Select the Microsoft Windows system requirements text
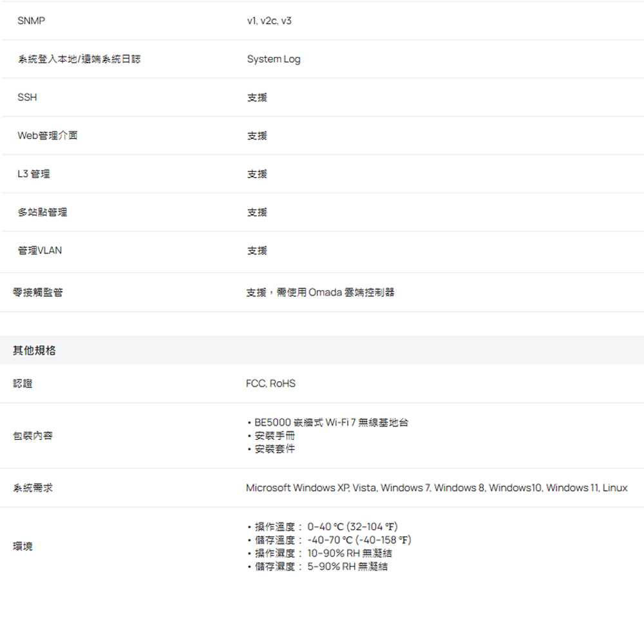The width and height of the screenshot is (644, 644). click(437, 488)
